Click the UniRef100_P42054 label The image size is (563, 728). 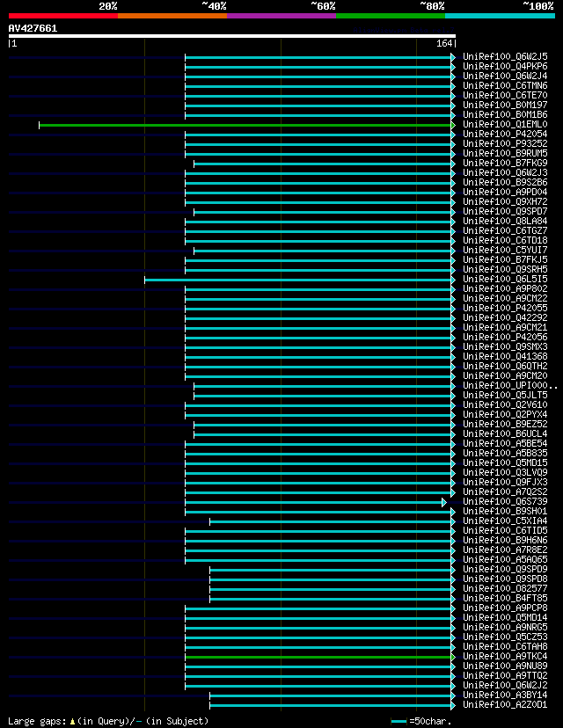pyautogui.click(x=505, y=135)
